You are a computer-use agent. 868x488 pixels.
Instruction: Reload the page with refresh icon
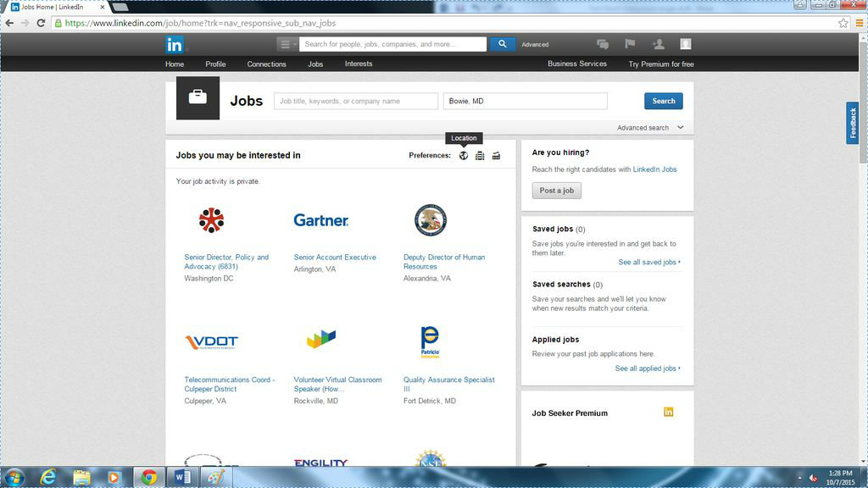tap(41, 23)
